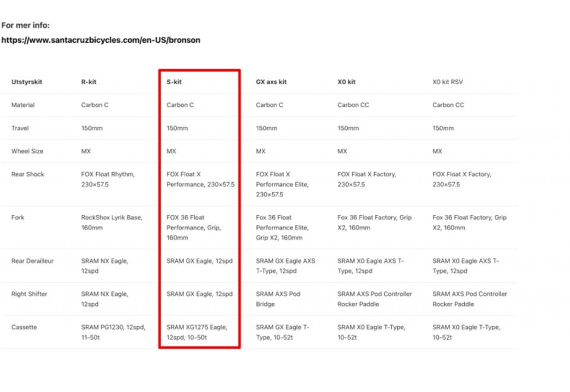Select "MX" in the GX axs kit column
Image resolution: width=570 pixels, height=392 pixels.
point(261,151)
